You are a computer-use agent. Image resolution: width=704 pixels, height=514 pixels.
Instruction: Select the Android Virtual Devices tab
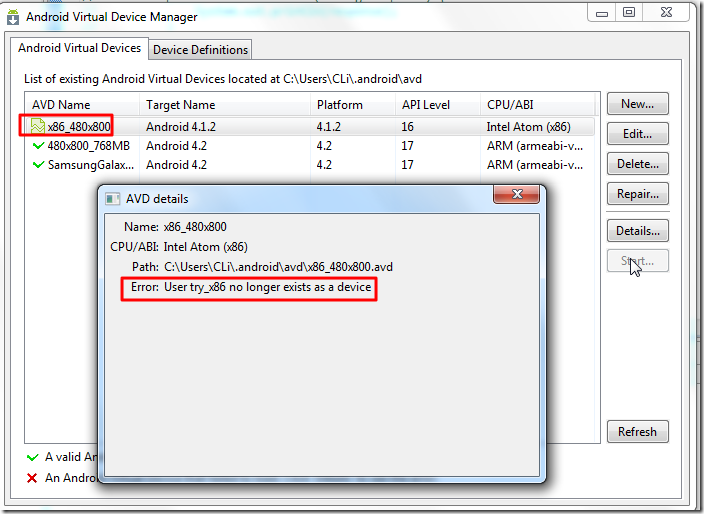(79, 48)
